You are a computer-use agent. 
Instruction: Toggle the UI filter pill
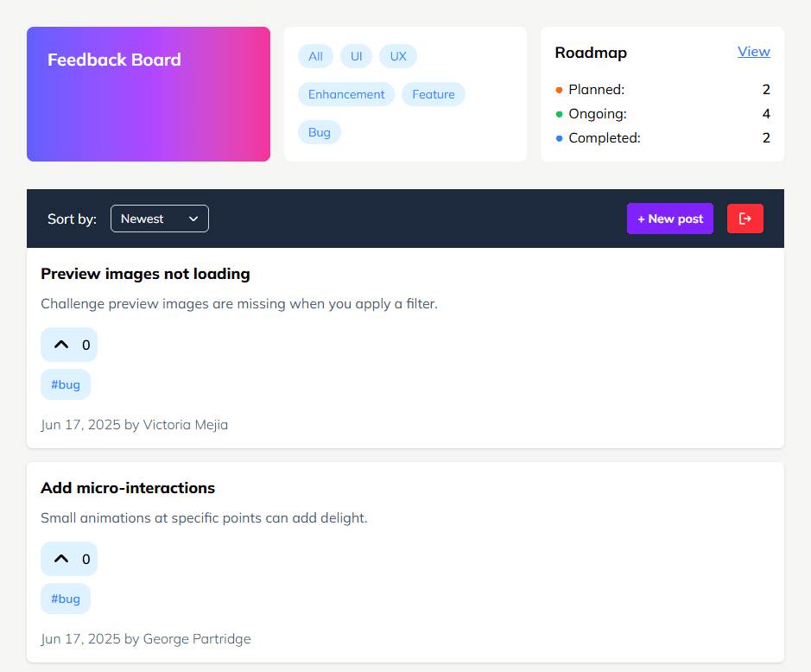[356, 56]
